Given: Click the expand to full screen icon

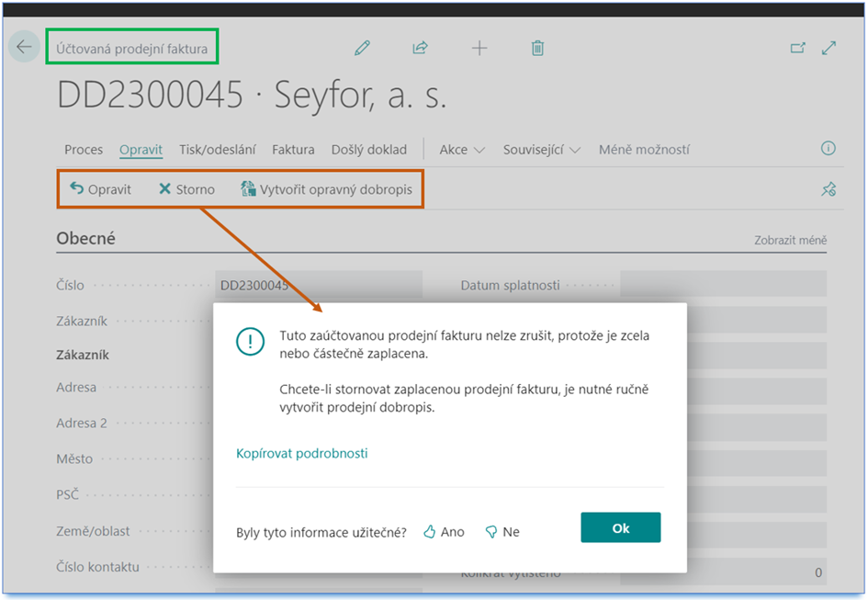Looking at the screenshot, I should pos(829,48).
